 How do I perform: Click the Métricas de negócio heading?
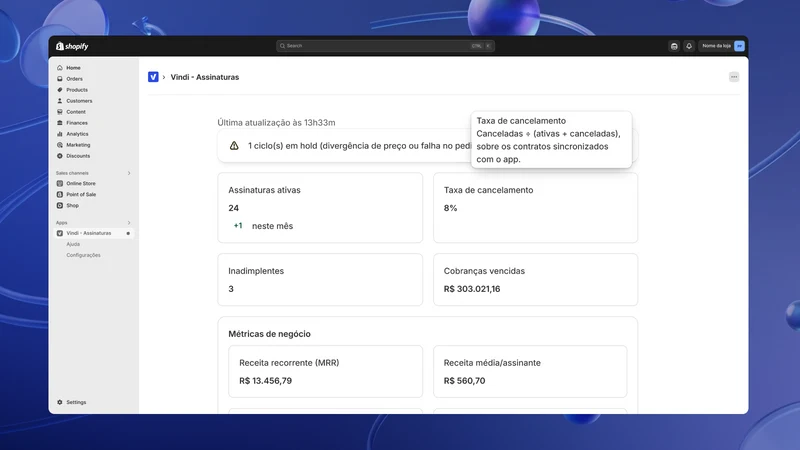pyautogui.click(x=269, y=334)
